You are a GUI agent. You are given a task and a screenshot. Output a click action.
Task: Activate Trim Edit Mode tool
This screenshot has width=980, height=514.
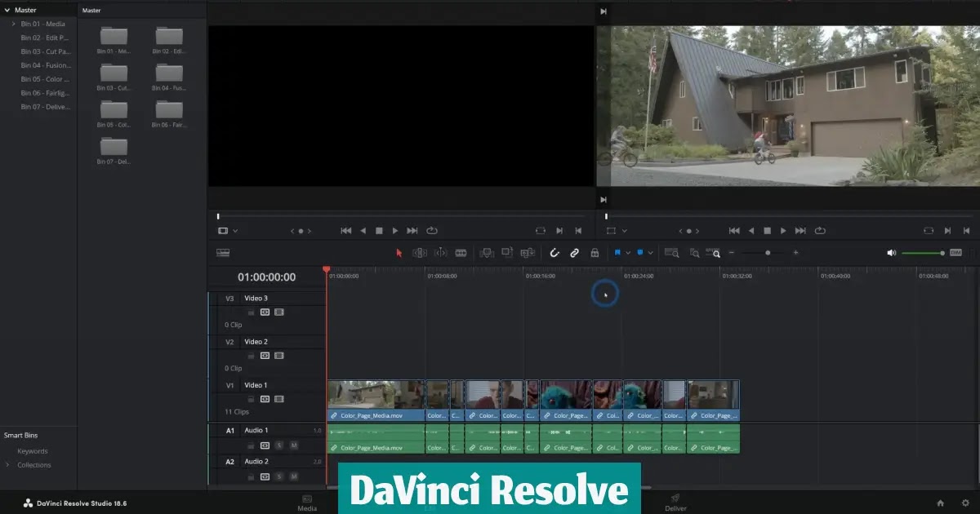point(420,253)
